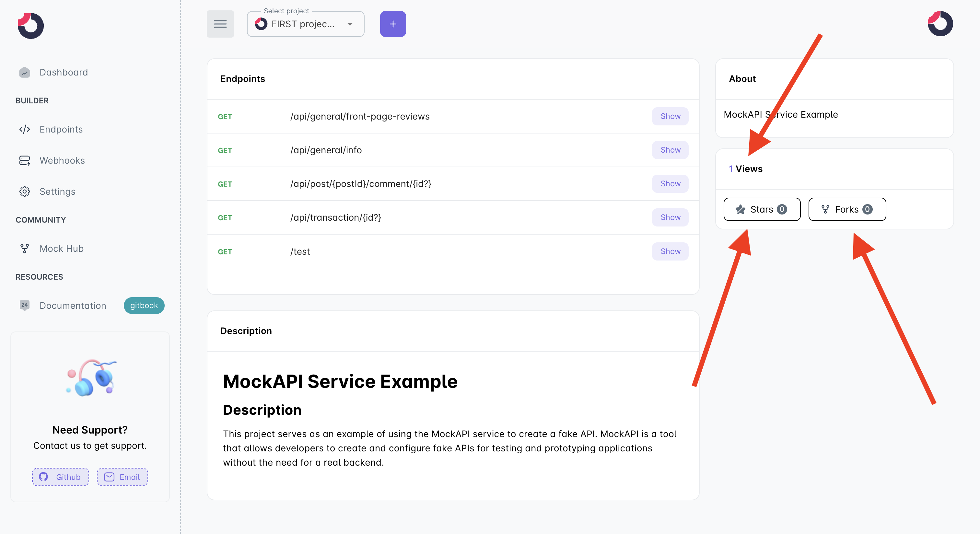Screen dimensions: 980x534
Task: Click the Email support button
Action: [122, 477]
